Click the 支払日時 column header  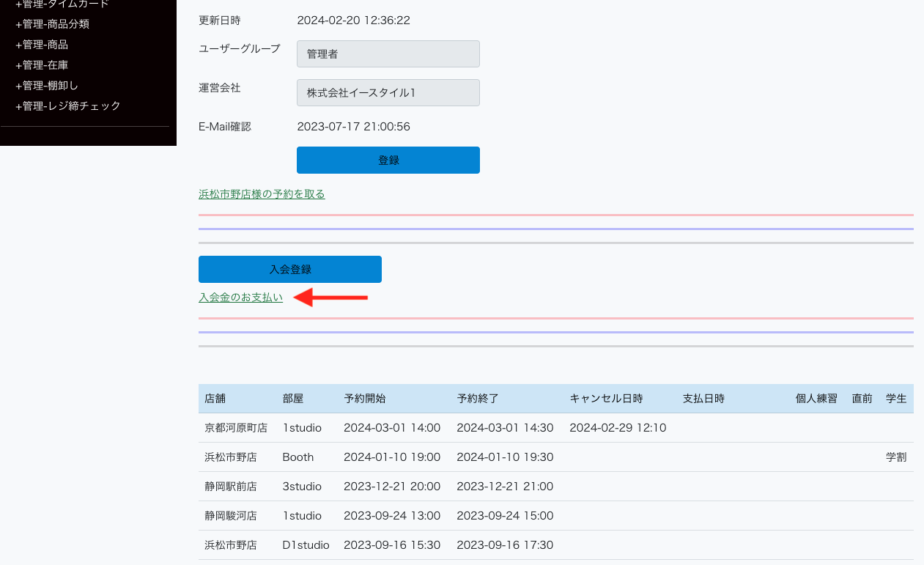703,399
